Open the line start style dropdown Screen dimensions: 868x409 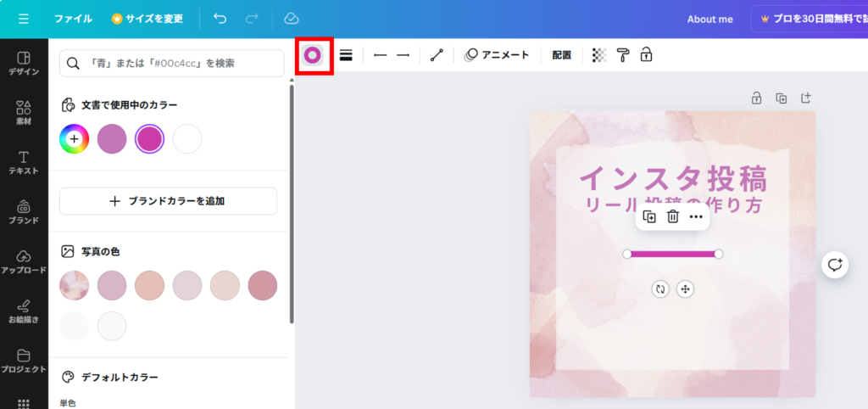[380, 55]
